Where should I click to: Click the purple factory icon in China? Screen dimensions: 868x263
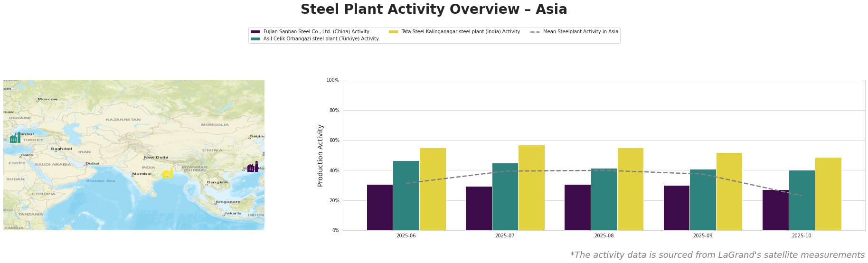pyautogui.click(x=253, y=167)
